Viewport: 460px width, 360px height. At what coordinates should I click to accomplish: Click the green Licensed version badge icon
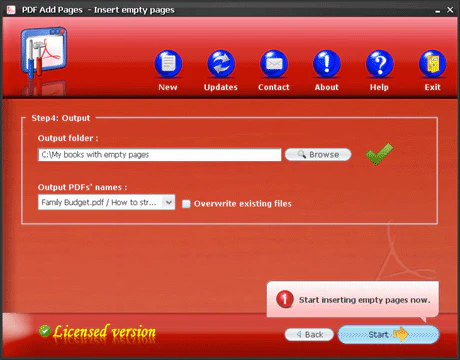(44, 331)
